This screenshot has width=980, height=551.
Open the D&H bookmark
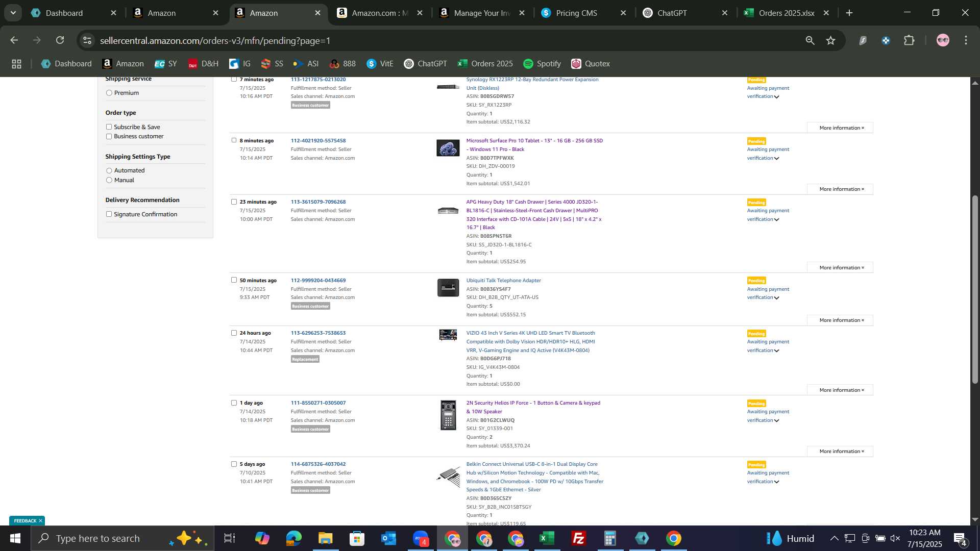[x=203, y=64]
